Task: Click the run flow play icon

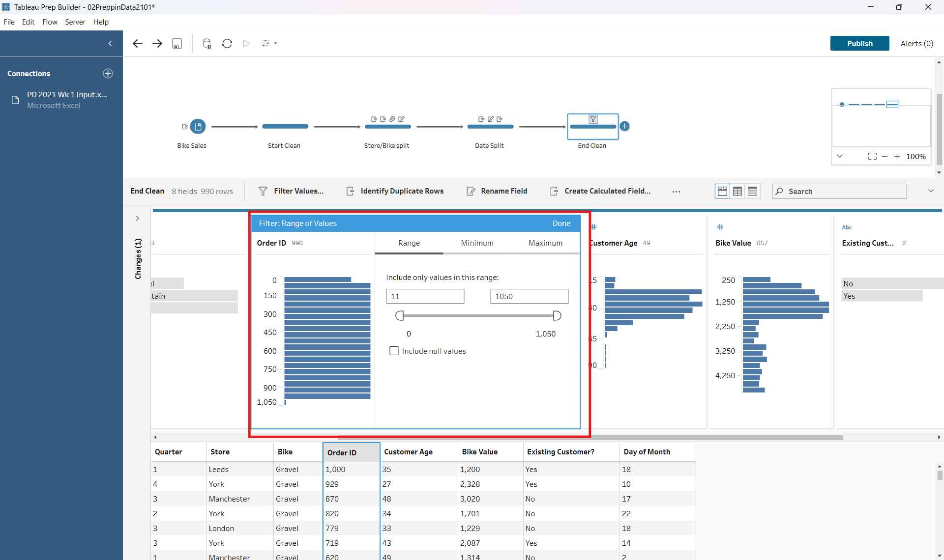Action: pyautogui.click(x=246, y=44)
